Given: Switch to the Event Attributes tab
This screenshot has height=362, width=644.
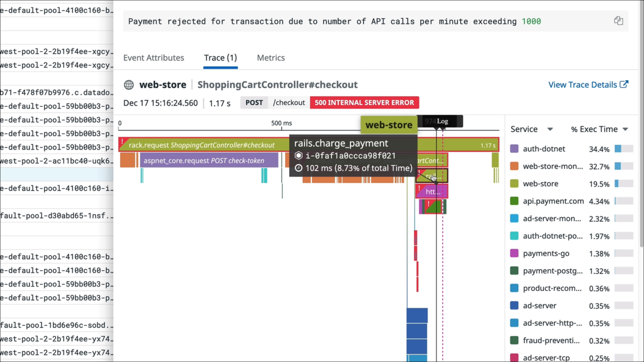Looking at the screenshot, I should (x=153, y=58).
